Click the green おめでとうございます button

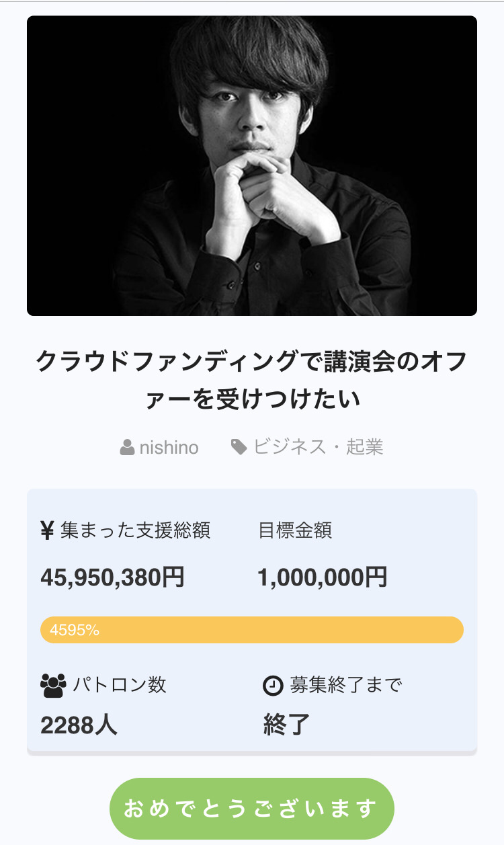tap(252, 808)
